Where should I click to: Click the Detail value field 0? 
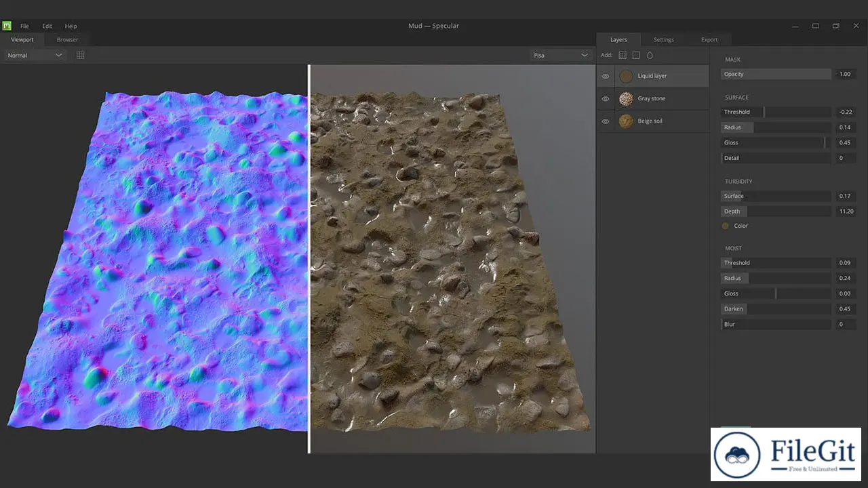tap(845, 158)
